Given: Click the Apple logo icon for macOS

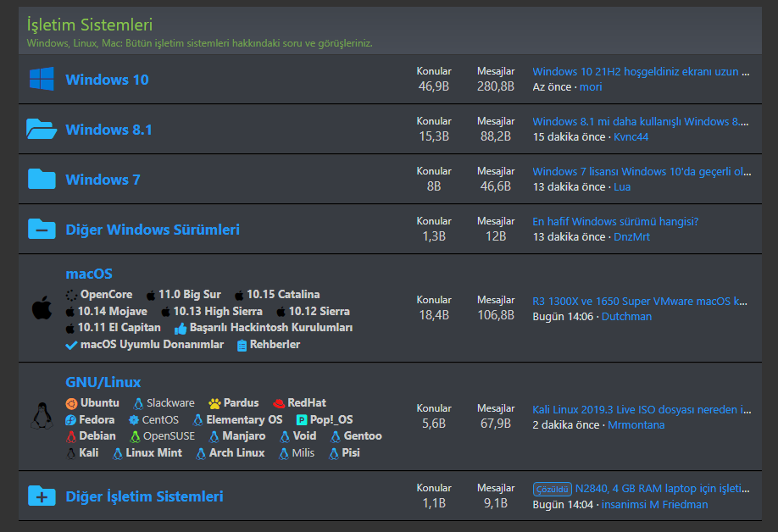Looking at the screenshot, I should pyautogui.click(x=42, y=308).
